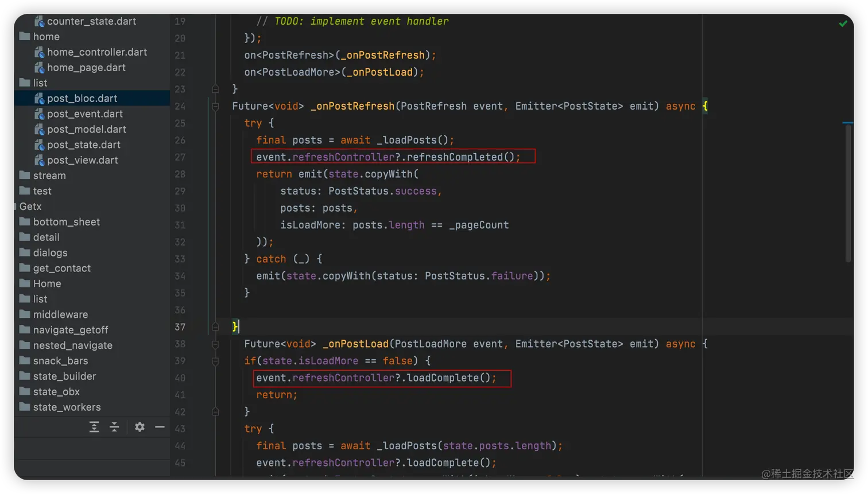Open project panel settings gear

(x=139, y=427)
